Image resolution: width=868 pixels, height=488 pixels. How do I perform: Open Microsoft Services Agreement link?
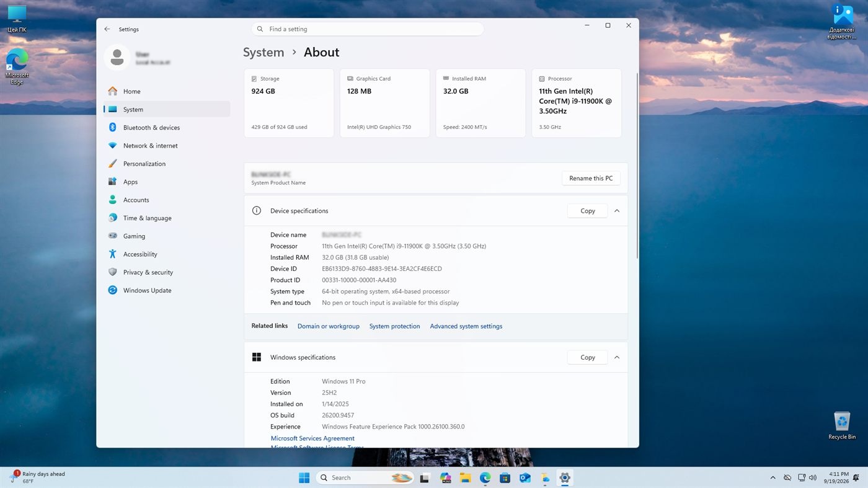coord(312,438)
